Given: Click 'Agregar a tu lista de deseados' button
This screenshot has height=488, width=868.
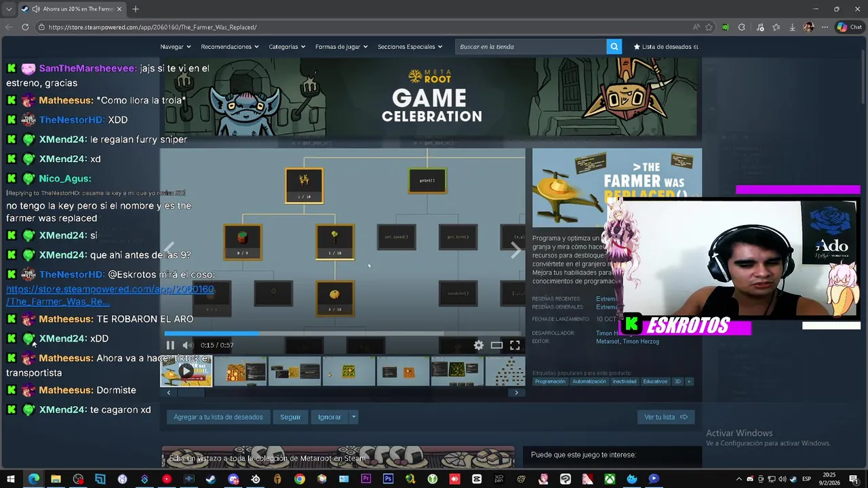Looking at the screenshot, I should point(218,417).
